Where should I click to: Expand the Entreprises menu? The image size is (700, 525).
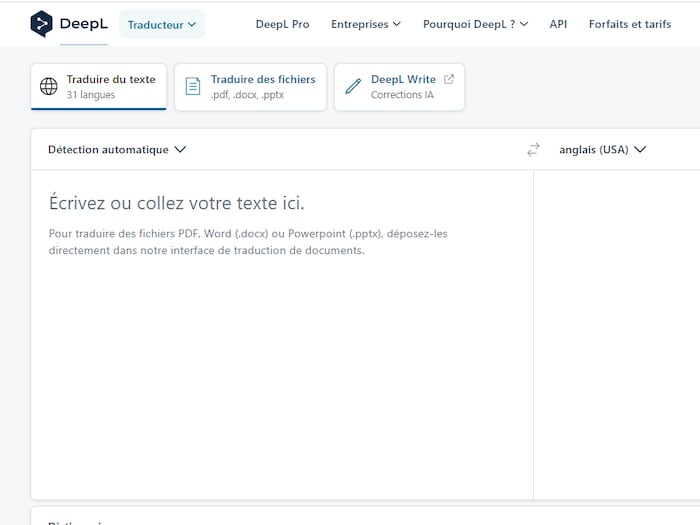pyautogui.click(x=366, y=24)
